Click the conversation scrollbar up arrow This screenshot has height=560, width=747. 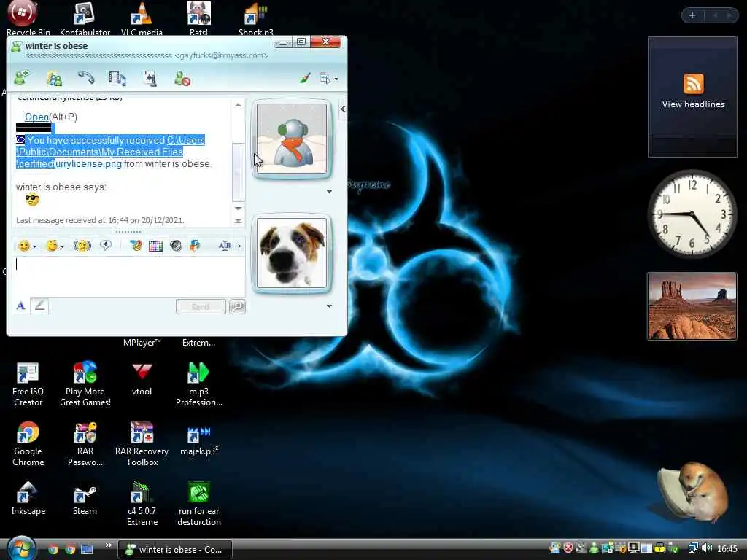click(239, 105)
